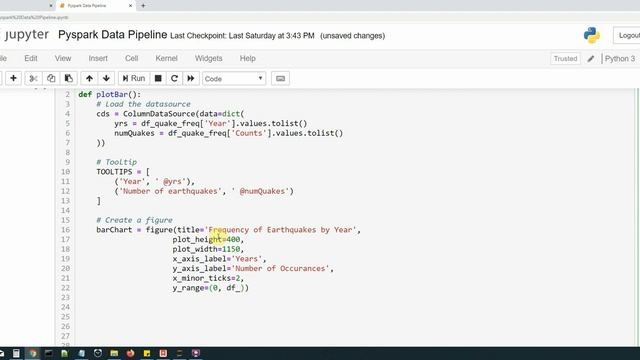The height and width of the screenshot is (360, 640).
Task: Open the Cell menu
Action: click(x=131, y=58)
